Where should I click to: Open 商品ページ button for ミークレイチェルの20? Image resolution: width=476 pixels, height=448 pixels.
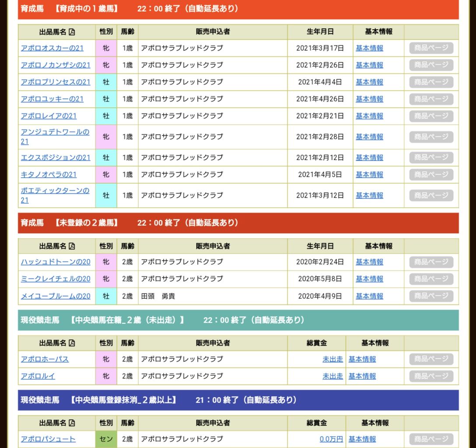431,279
